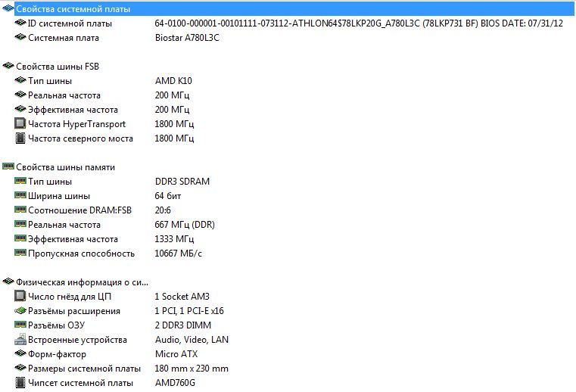
Task: Select the AMD760G chipset value
Action: [175, 383]
